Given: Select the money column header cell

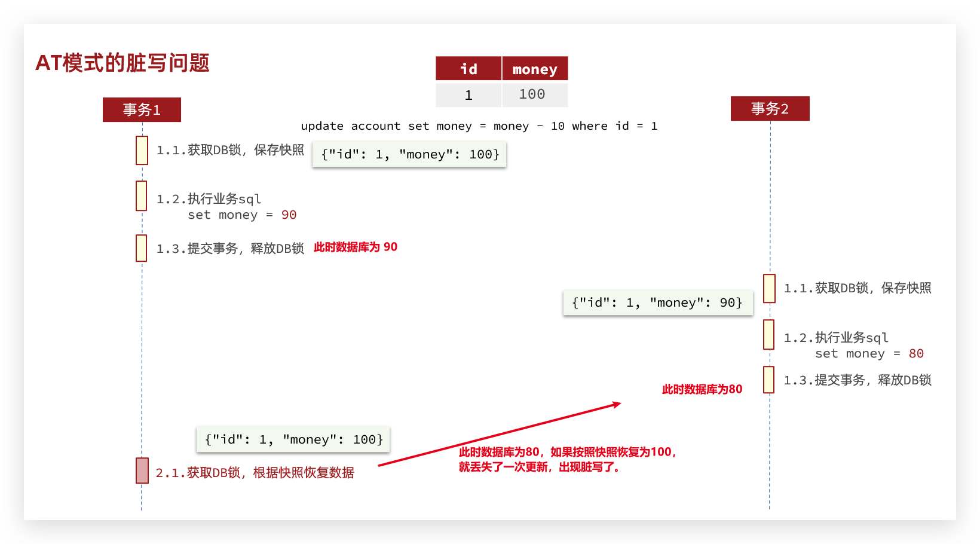Looking at the screenshot, I should [535, 69].
